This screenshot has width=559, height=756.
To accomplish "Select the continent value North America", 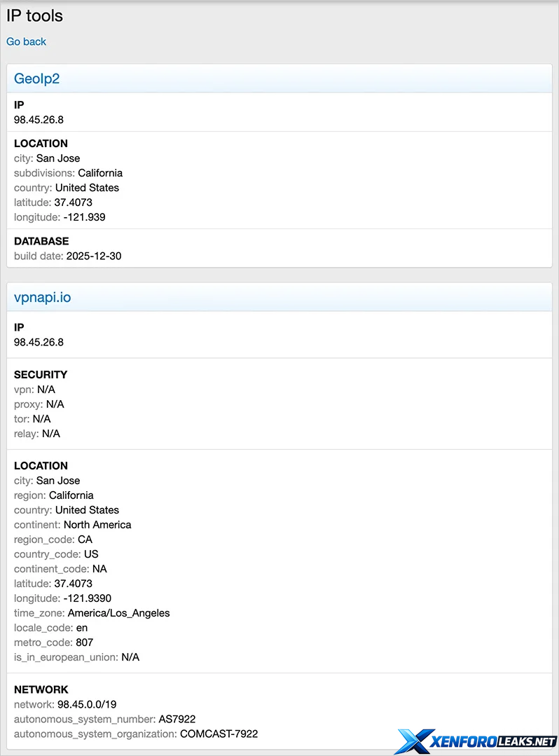I will (x=97, y=525).
